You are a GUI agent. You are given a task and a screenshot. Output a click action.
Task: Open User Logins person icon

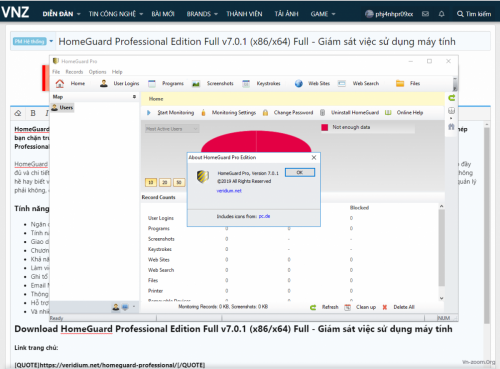[x=104, y=83]
